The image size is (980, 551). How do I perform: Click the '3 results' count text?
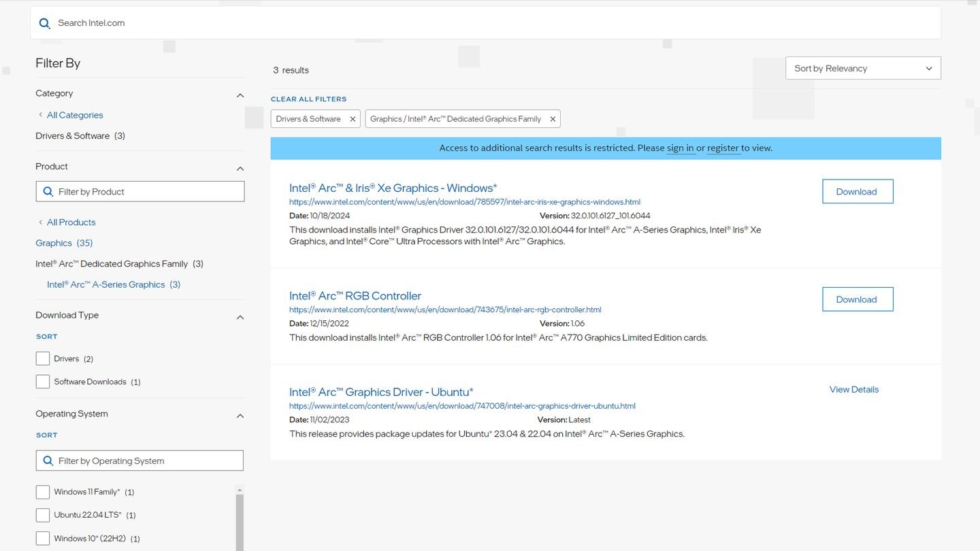(291, 70)
